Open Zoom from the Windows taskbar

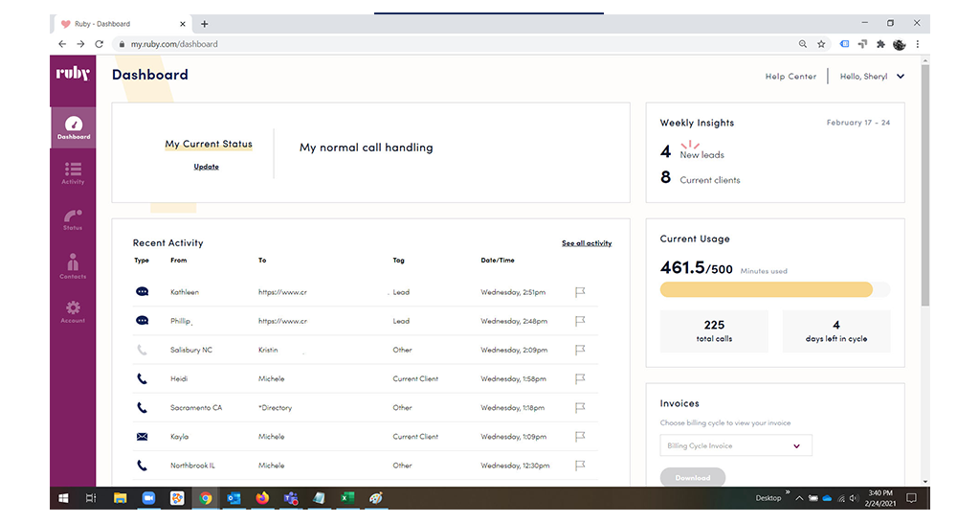pyautogui.click(x=148, y=498)
